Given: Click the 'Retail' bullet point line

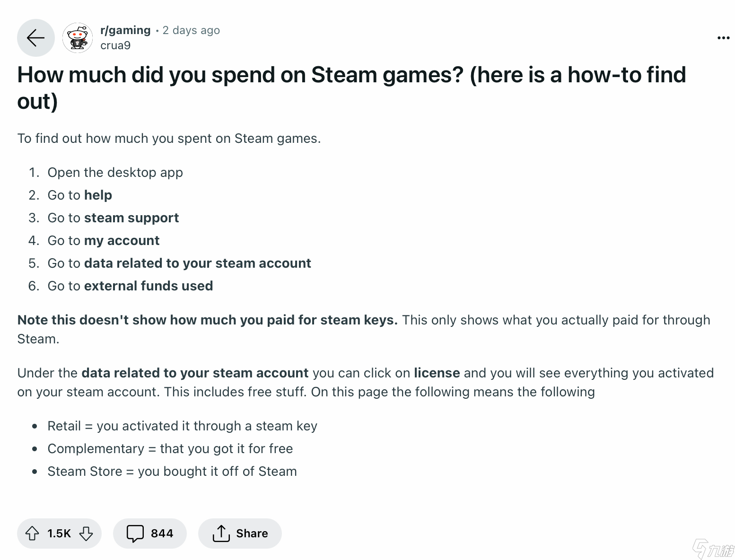Looking at the screenshot, I should pyautogui.click(x=182, y=426).
